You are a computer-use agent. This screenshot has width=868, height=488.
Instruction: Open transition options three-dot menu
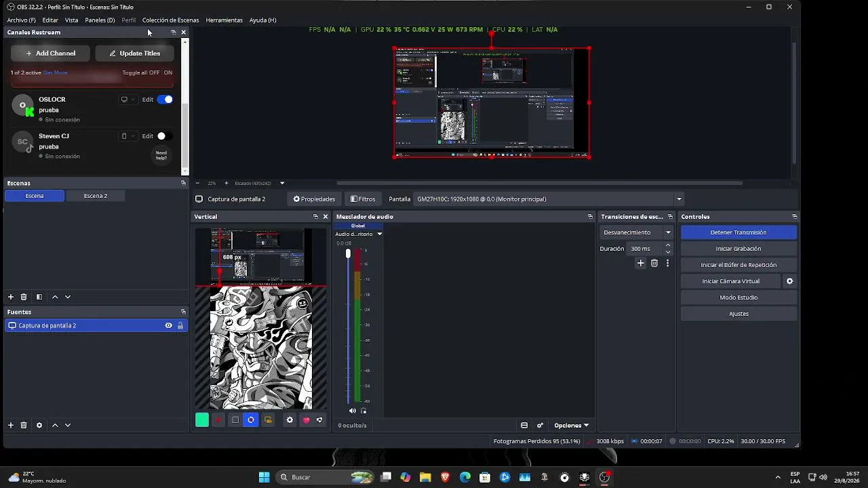coord(667,263)
